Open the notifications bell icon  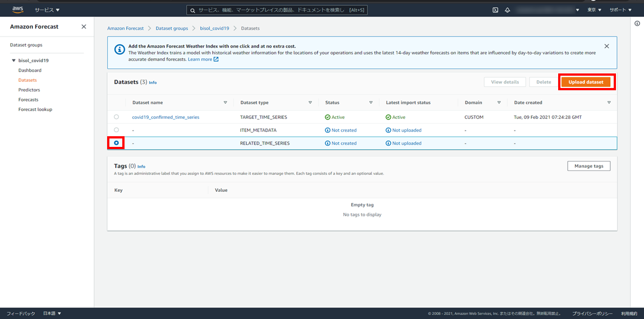(x=507, y=10)
